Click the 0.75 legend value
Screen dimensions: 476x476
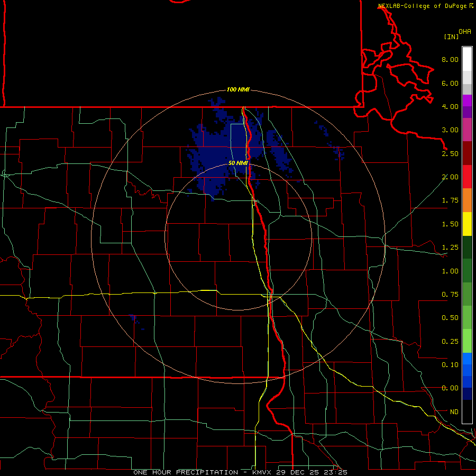450,295
